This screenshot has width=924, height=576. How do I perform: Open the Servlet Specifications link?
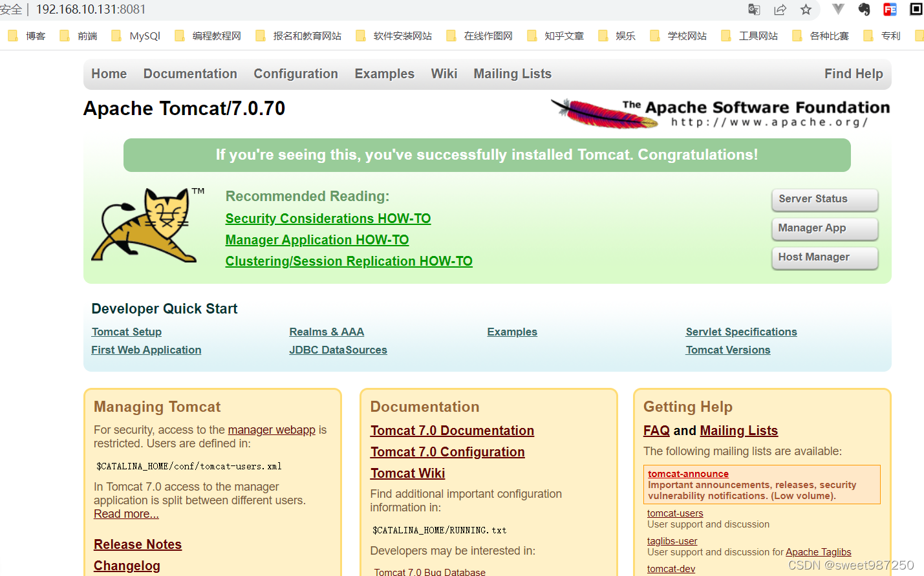[x=741, y=332]
